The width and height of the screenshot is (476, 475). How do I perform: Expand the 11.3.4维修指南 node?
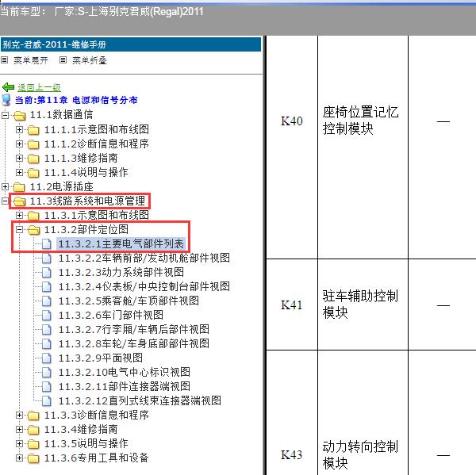[x=19, y=429]
